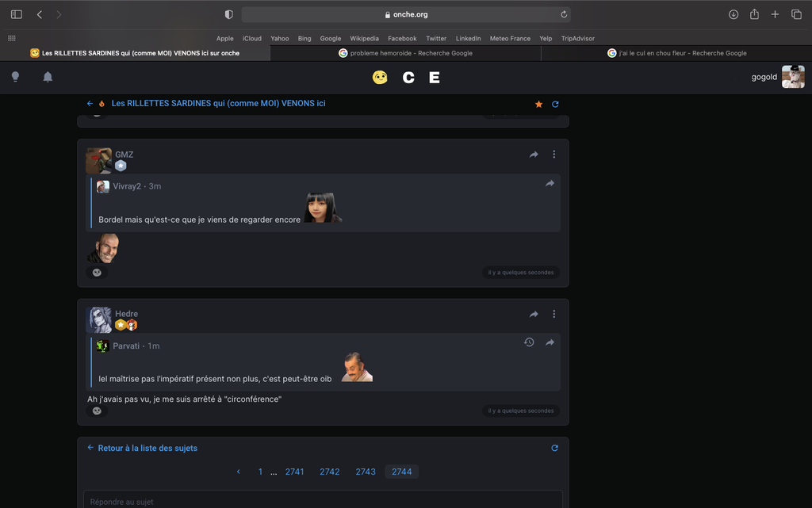Open options menu on Hedre's post
The width and height of the screenshot is (812, 508).
(x=553, y=314)
